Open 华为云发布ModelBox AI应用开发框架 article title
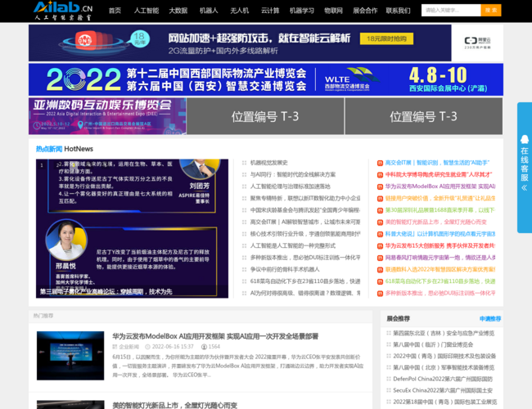Screen dimensions: 532x409 215,336
